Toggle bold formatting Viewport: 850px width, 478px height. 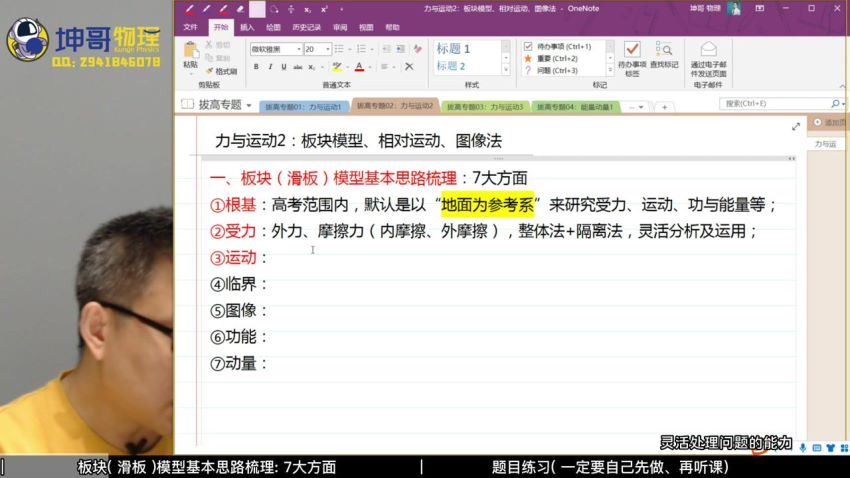[x=256, y=67]
